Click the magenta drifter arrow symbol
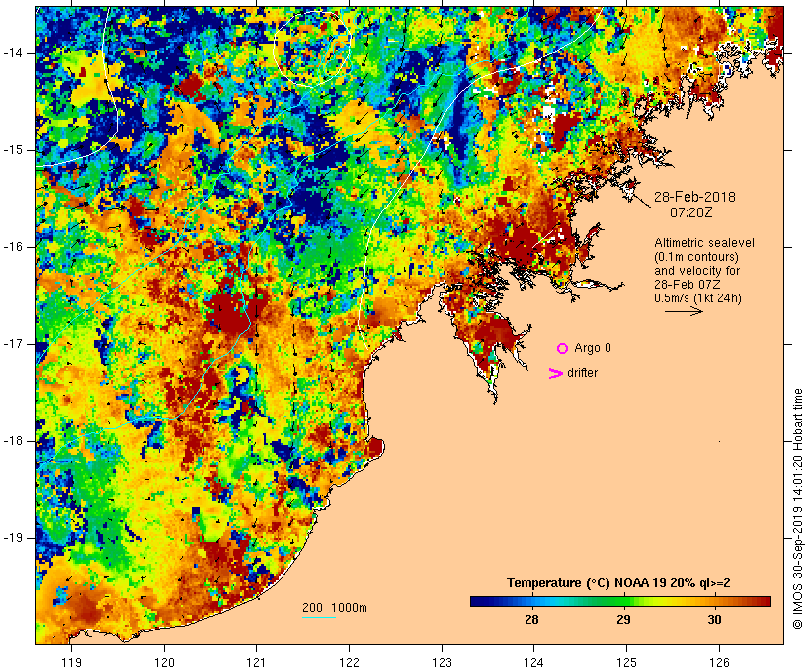 click(555, 374)
